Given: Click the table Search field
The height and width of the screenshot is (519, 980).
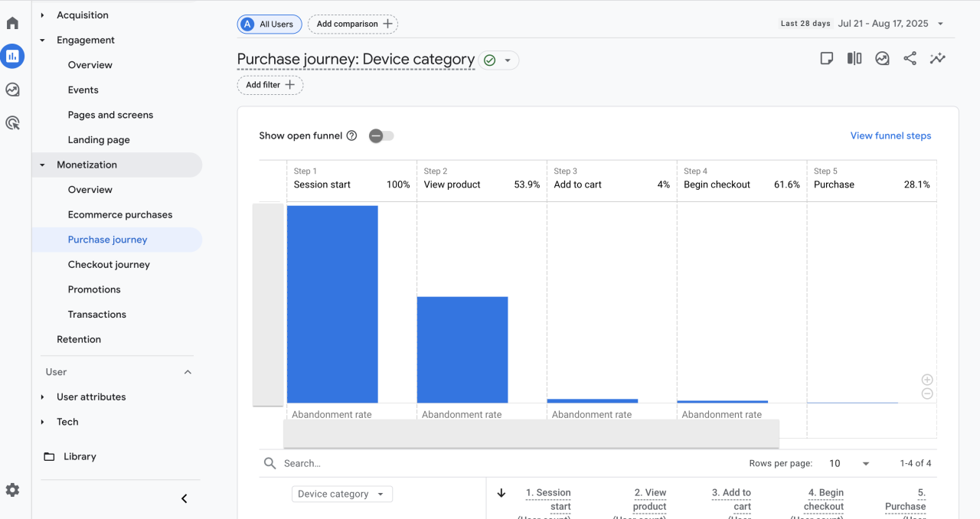Looking at the screenshot, I should click(x=459, y=463).
